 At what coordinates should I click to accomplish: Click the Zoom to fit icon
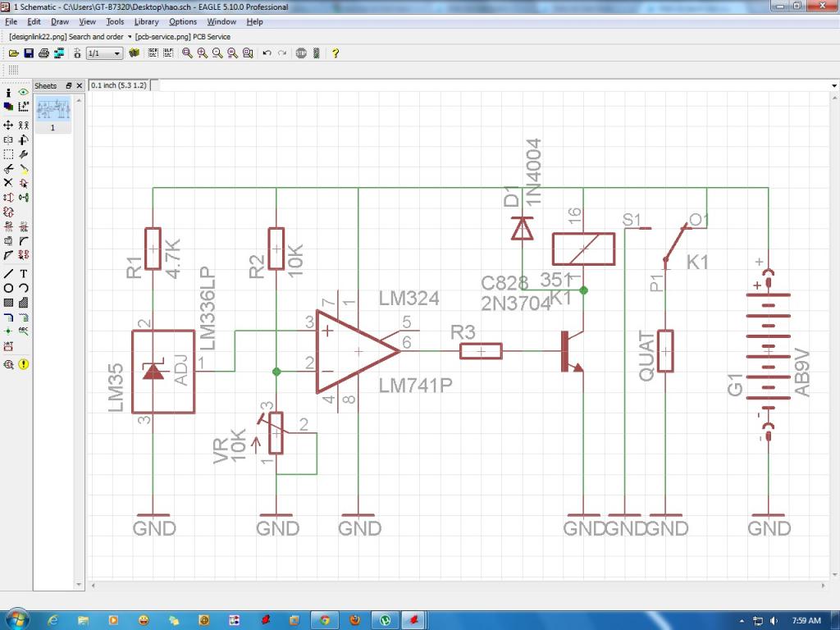(x=188, y=53)
